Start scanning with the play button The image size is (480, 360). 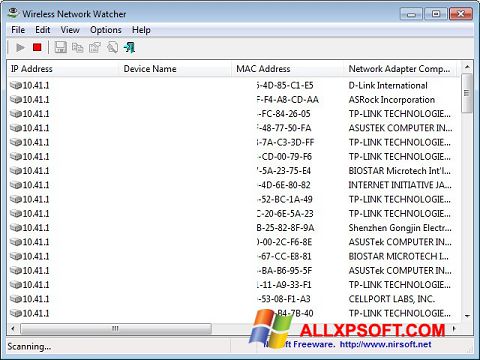pyautogui.click(x=20, y=48)
